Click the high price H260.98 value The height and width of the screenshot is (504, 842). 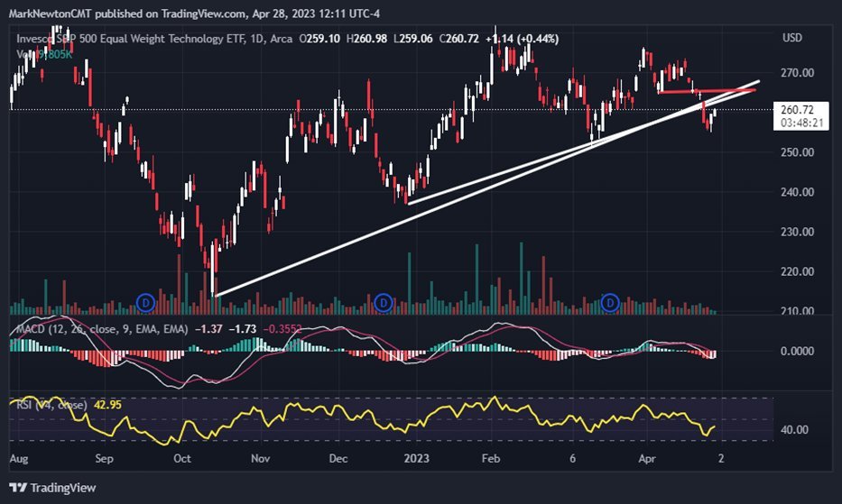pos(366,39)
